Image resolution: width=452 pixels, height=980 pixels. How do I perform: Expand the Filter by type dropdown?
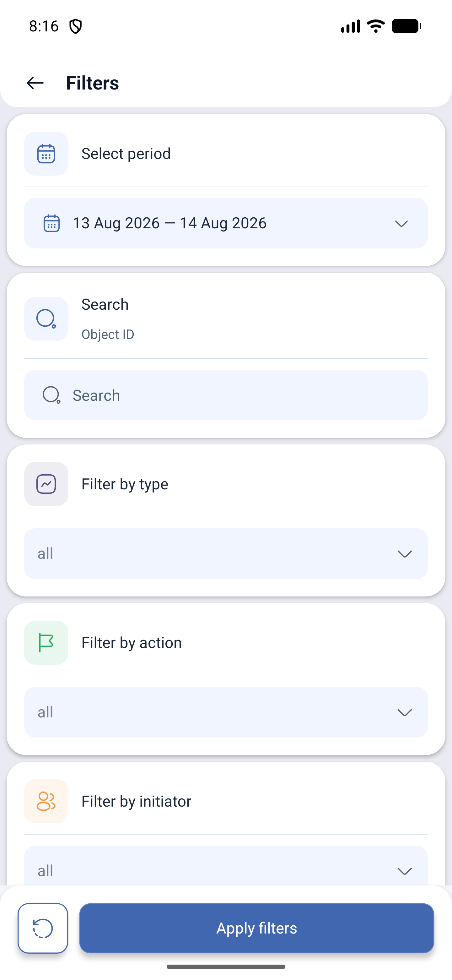coord(226,553)
